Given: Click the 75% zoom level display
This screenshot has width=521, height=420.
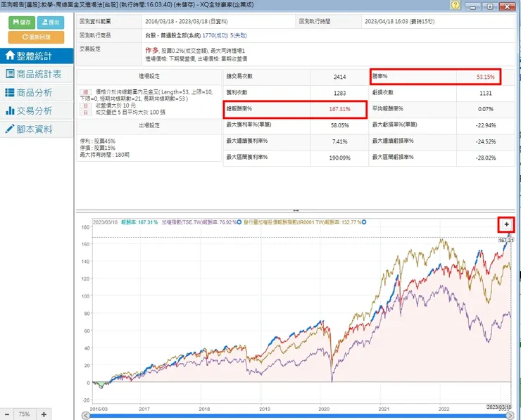Looking at the screenshot, I should coord(24,414).
